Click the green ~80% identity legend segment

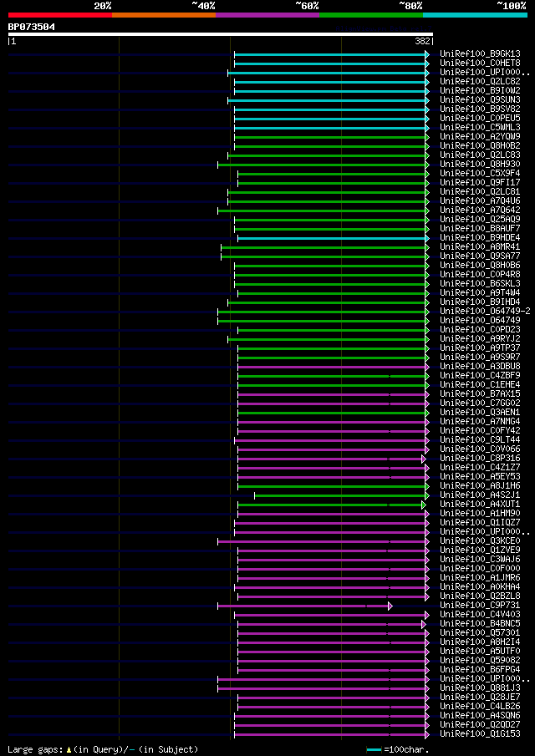click(x=371, y=15)
